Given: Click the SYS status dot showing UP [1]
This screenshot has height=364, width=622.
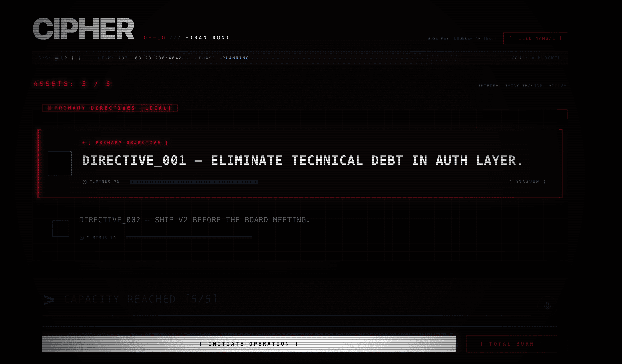Looking at the screenshot, I should tap(56, 58).
